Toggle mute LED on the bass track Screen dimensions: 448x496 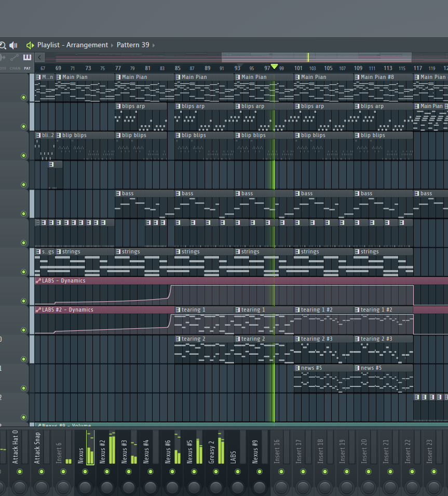pyautogui.click(x=23, y=213)
